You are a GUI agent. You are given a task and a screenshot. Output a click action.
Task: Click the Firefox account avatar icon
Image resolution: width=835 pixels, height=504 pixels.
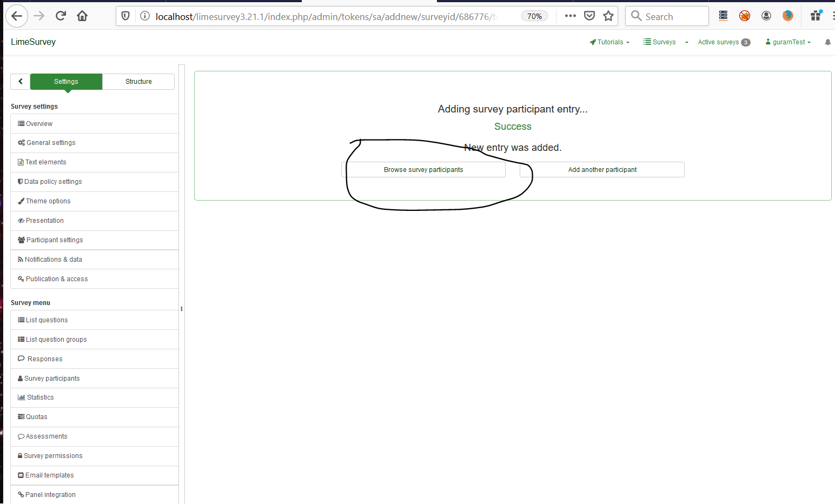pos(766,16)
